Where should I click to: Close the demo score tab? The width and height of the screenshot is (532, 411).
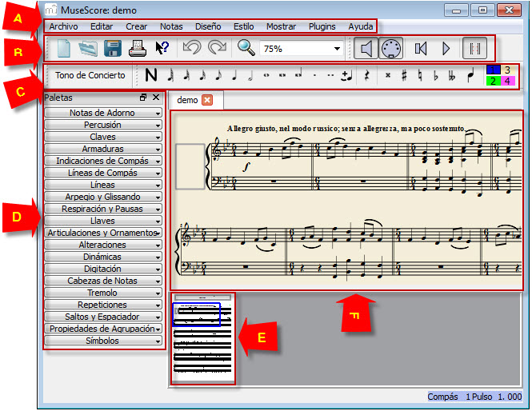tap(207, 101)
